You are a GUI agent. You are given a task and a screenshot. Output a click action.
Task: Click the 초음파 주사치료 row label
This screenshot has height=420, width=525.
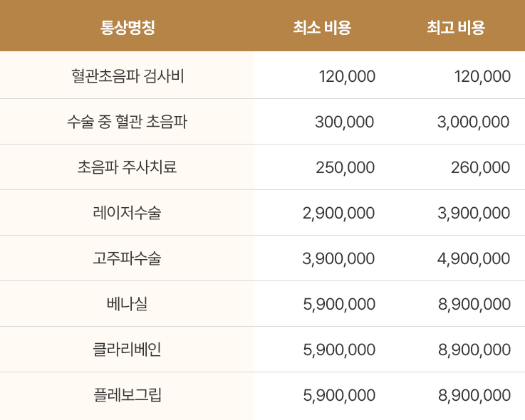128,167
